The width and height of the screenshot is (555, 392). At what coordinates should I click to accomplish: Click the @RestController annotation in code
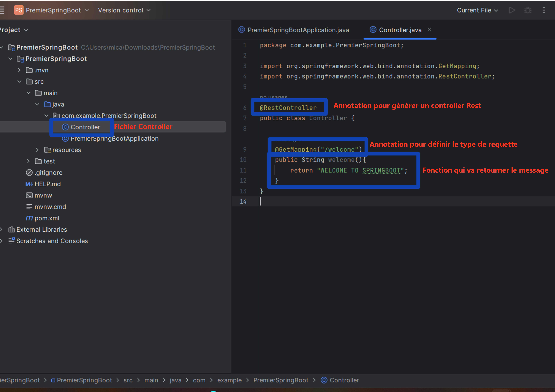pyautogui.click(x=288, y=108)
